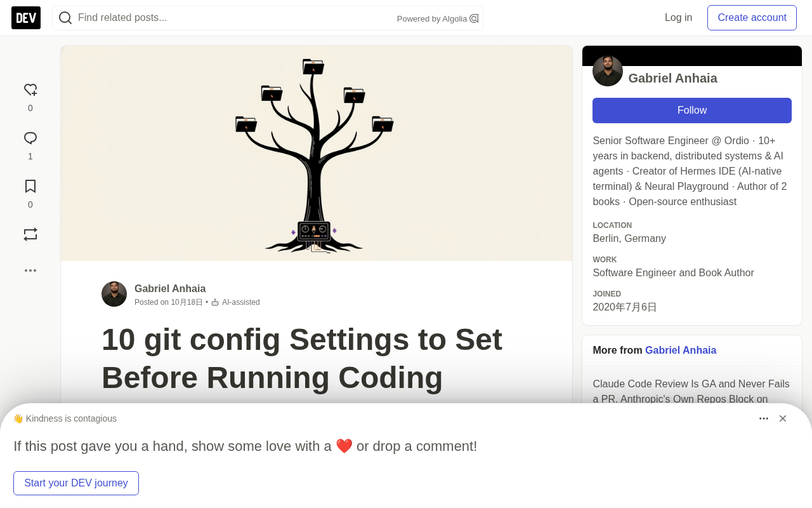Open the sidebar three-dots share menu
Screen dimensions: 812x508
pos(30,271)
